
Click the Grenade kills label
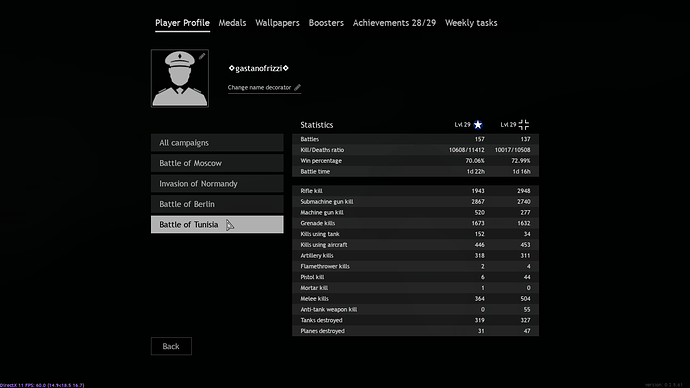click(318, 223)
